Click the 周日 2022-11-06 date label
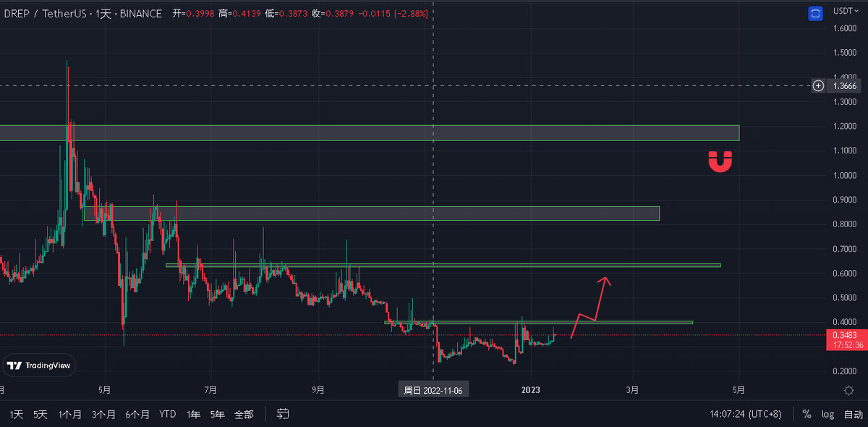This screenshot has width=868, height=427. pyautogui.click(x=433, y=390)
